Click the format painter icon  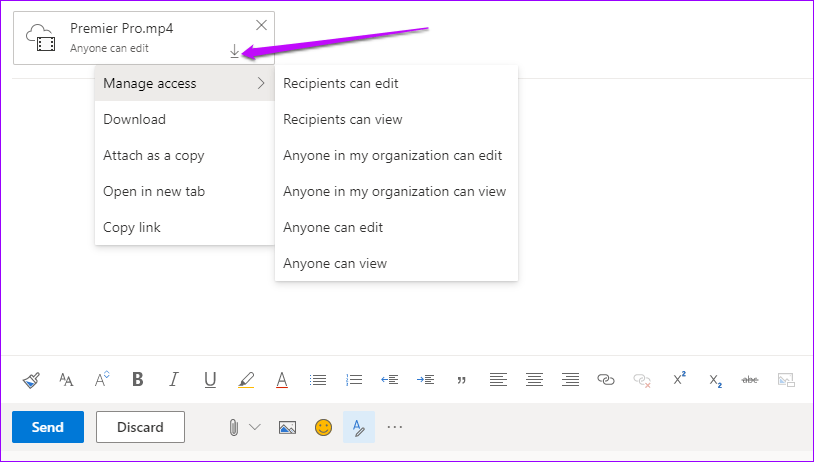click(31, 380)
